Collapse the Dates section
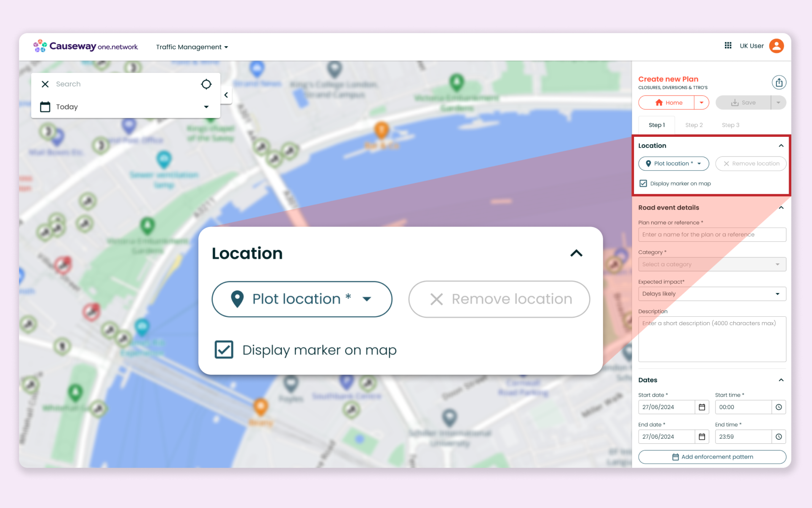Image resolution: width=812 pixels, height=508 pixels. tap(781, 380)
